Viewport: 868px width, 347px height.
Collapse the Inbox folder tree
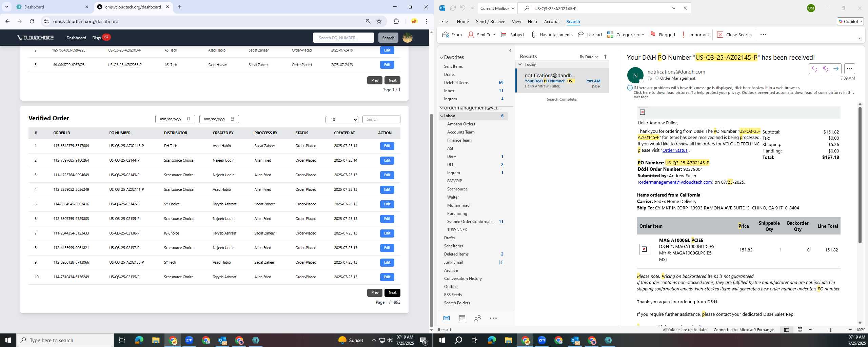441,116
